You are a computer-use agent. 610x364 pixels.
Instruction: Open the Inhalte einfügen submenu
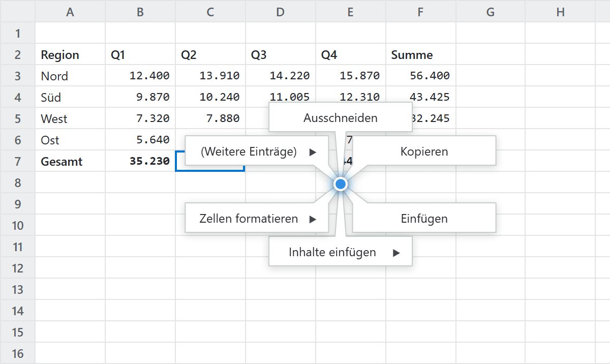coord(341,252)
